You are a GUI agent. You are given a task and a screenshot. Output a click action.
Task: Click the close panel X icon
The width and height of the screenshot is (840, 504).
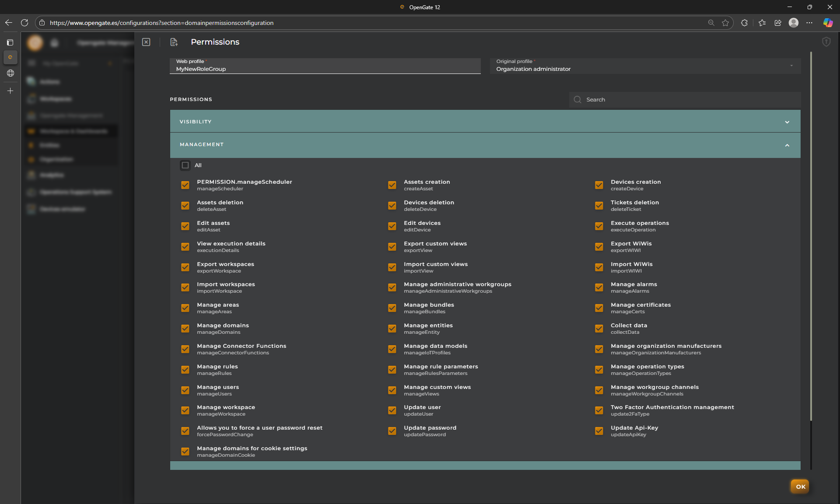tap(146, 42)
